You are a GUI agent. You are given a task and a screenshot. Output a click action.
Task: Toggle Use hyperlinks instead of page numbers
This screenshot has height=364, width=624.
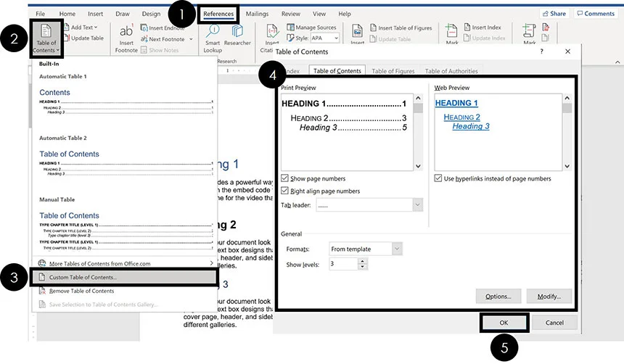tap(438, 178)
